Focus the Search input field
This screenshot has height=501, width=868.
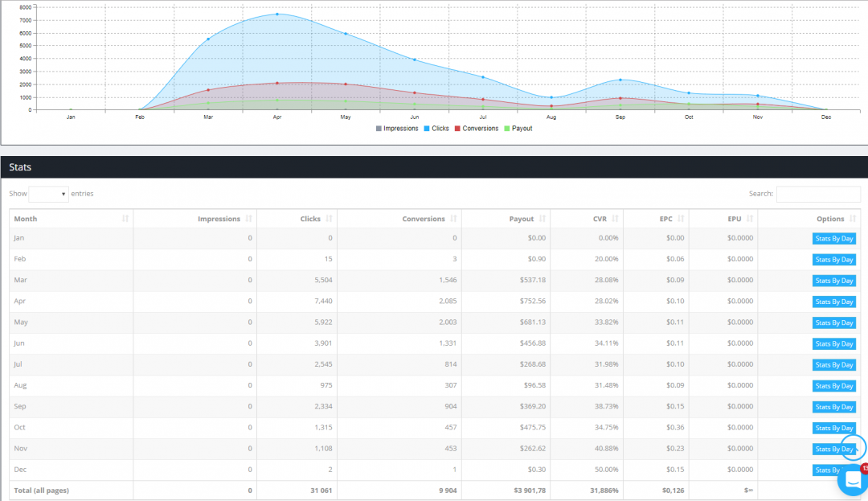pos(818,194)
